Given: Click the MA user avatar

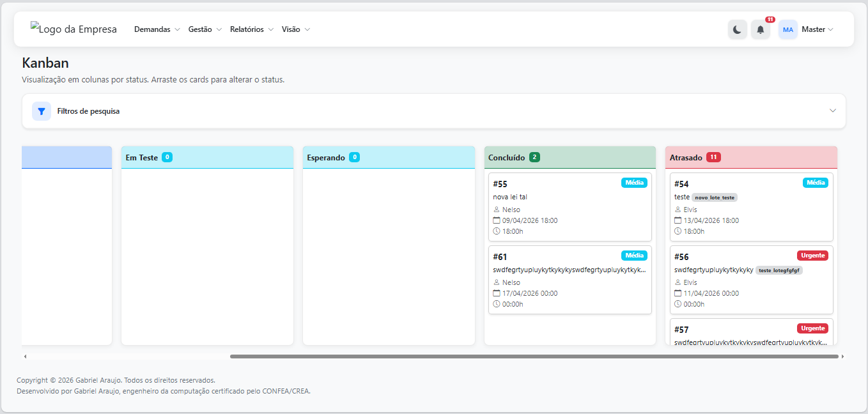Looking at the screenshot, I should pyautogui.click(x=787, y=29).
